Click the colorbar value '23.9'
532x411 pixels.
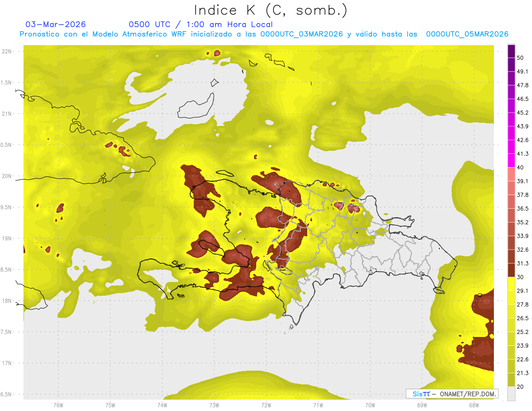tap(523, 346)
